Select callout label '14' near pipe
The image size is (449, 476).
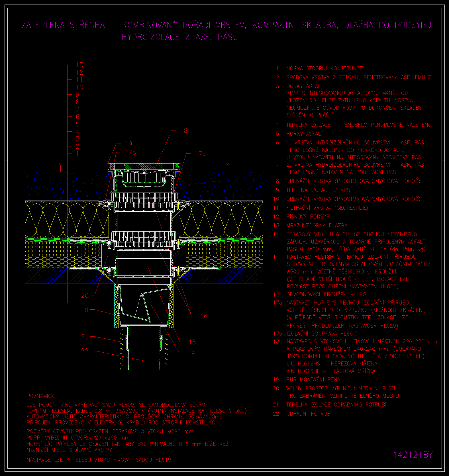pyautogui.click(x=192, y=353)
